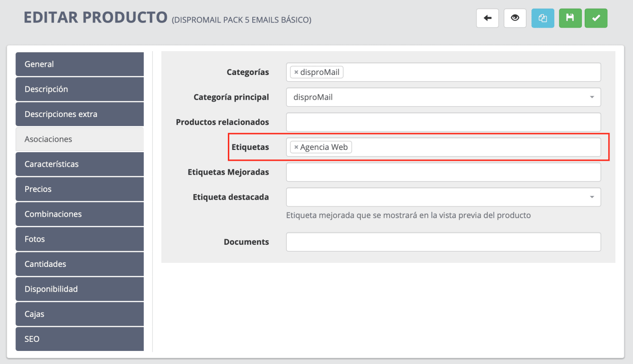The height and width of the screenshot is (364, 633).
Task: Duplicate product using the blue copy icon
Action: click(543, 18)
